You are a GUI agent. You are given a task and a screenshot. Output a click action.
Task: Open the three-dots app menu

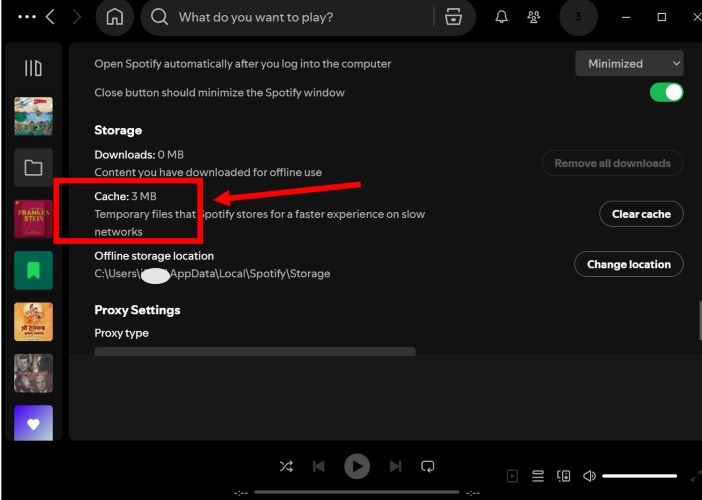27,17
